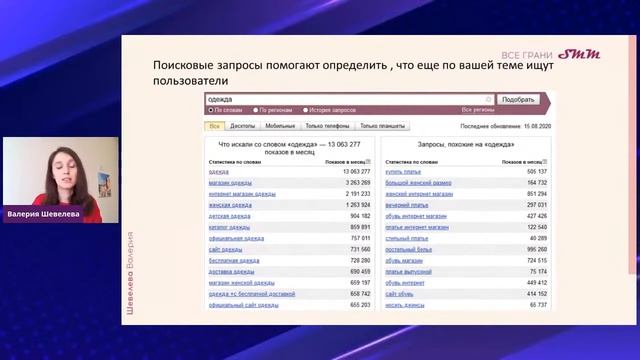Open the help icon beside the right column's 'Показов в месяц'
The image size is (640, 360).
point(545,162)
